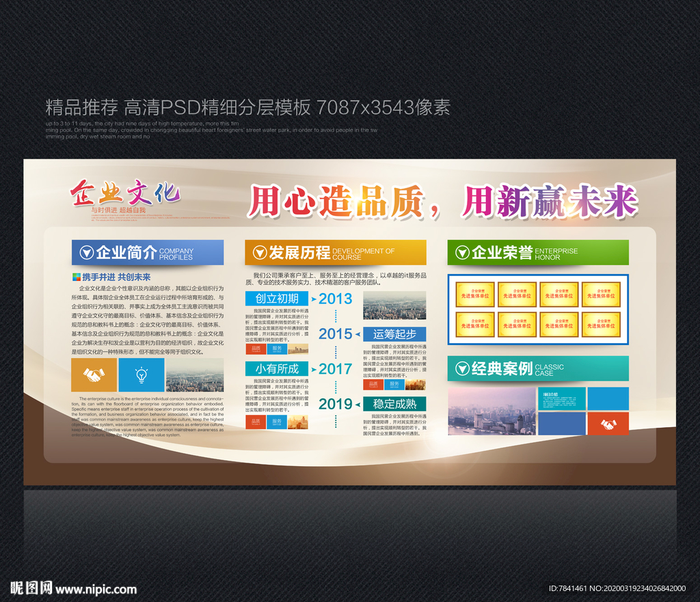Click the ID:7841461 number text
This screenshot has height=602, width=700.
568,588
